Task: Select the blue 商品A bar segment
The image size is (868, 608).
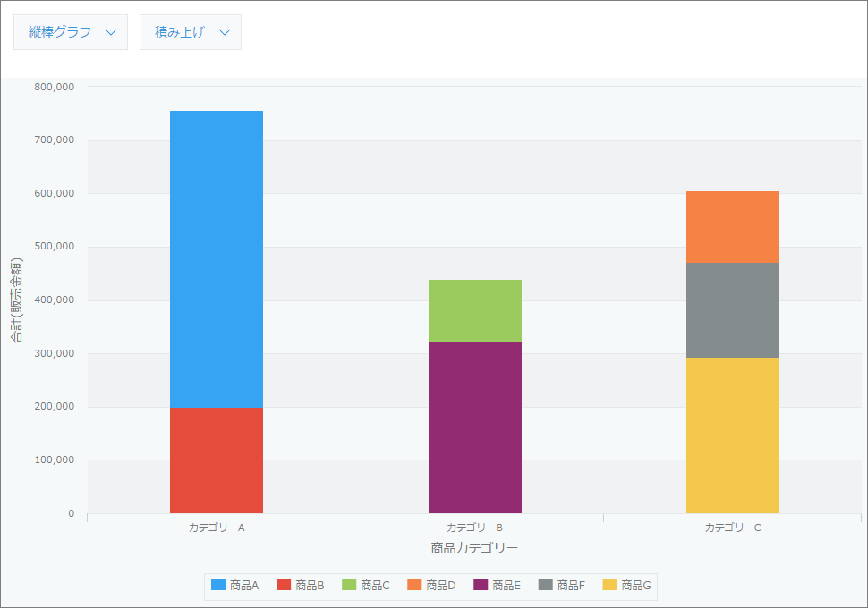Action: pos(217,259)
